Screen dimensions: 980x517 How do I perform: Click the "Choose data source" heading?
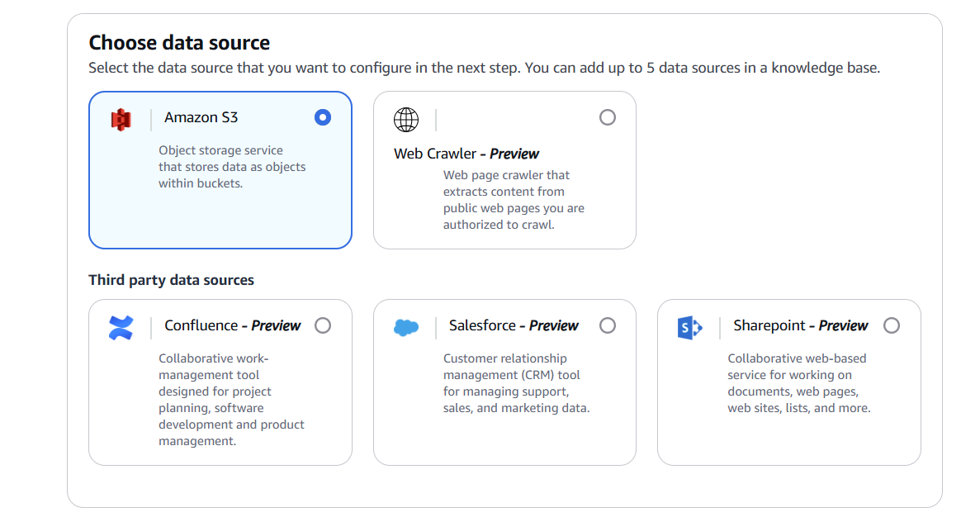point(179,42)
